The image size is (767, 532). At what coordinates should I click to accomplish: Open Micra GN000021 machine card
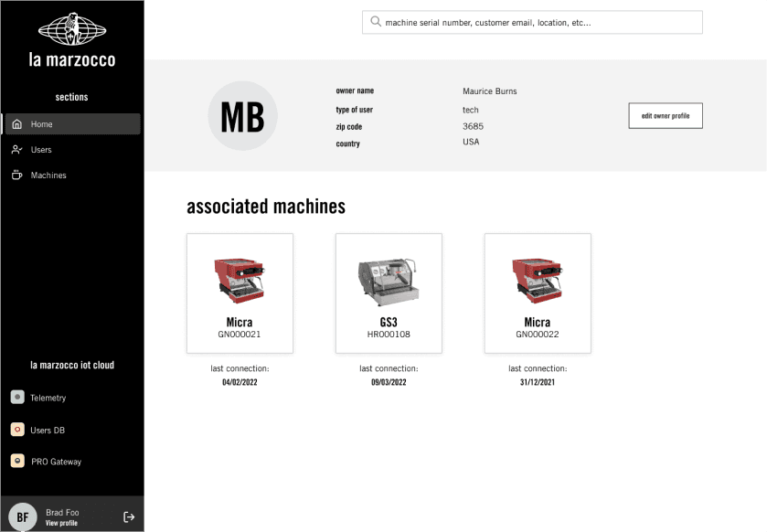pos(240,293)
